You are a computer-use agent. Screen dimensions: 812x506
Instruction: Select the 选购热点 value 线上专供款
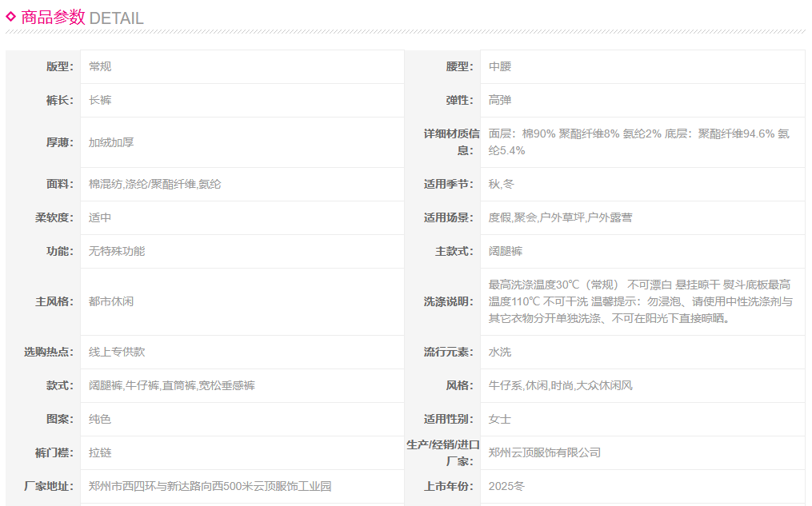[x=117, y=352]
